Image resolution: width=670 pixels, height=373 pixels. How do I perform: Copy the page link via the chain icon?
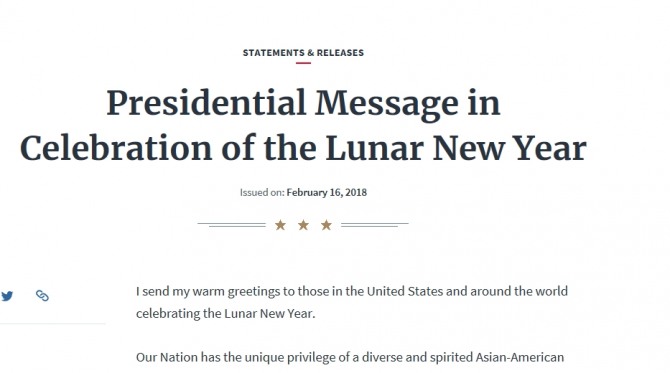pyautogui.click(x=42, y=296)
